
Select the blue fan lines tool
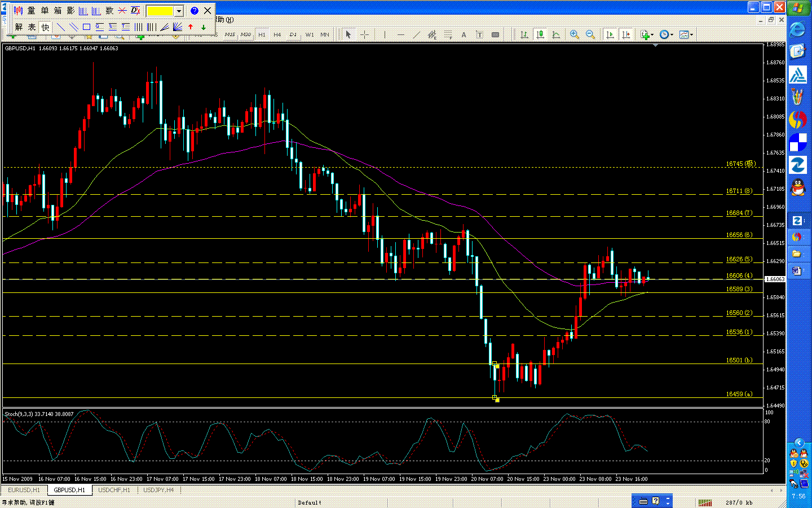pyautogui.click(x=178, y=27)
